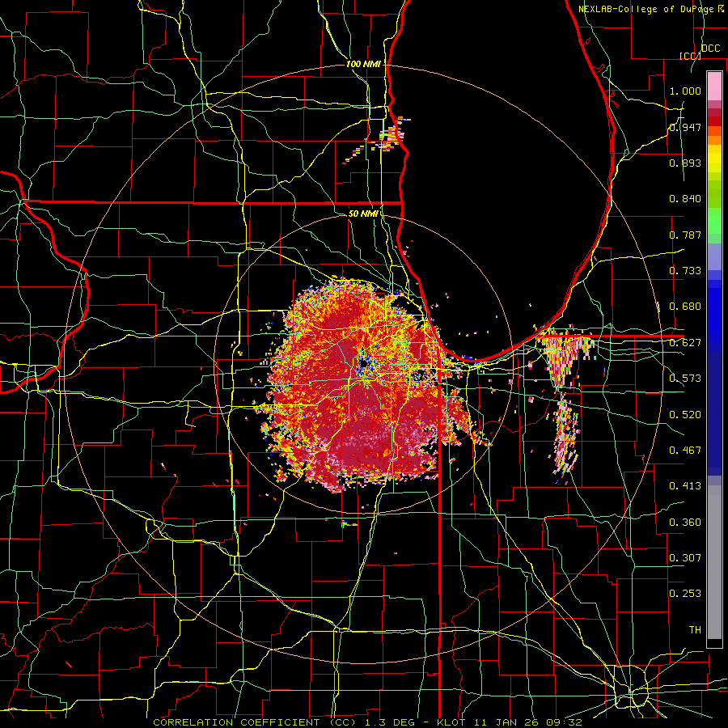Viewport: 728px width, 728px height.
Task: Select the 1.000 scale value
Action: pos(685,91)
